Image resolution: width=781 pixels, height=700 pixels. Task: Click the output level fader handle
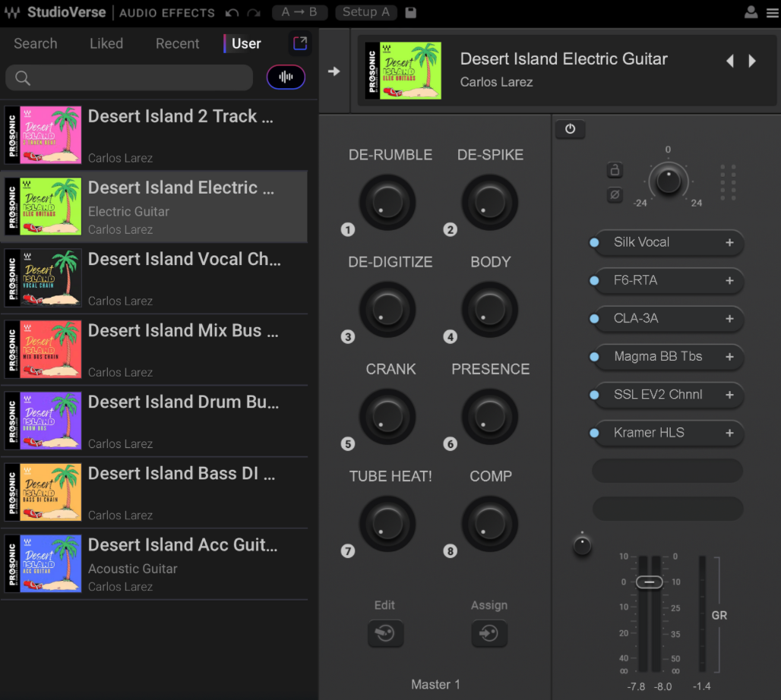coord(650,582)
